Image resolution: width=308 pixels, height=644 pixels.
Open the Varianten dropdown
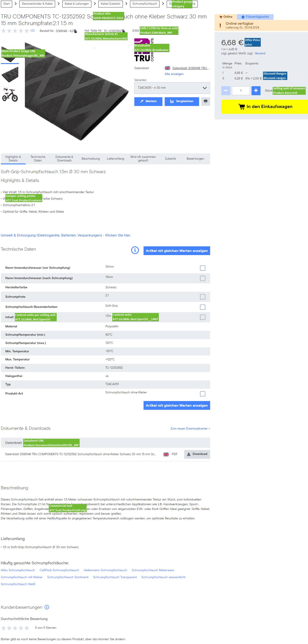(x=172, y=88)
